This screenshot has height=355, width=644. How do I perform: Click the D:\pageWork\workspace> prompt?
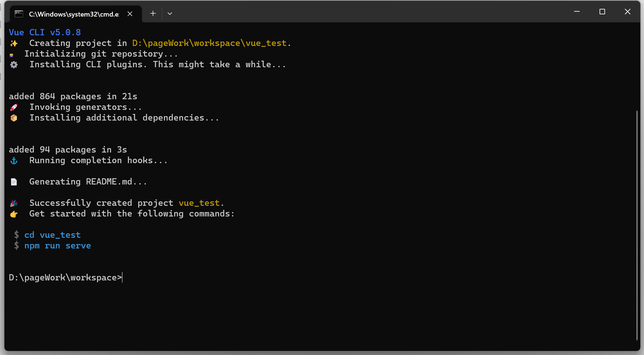(x=65, y=277)
